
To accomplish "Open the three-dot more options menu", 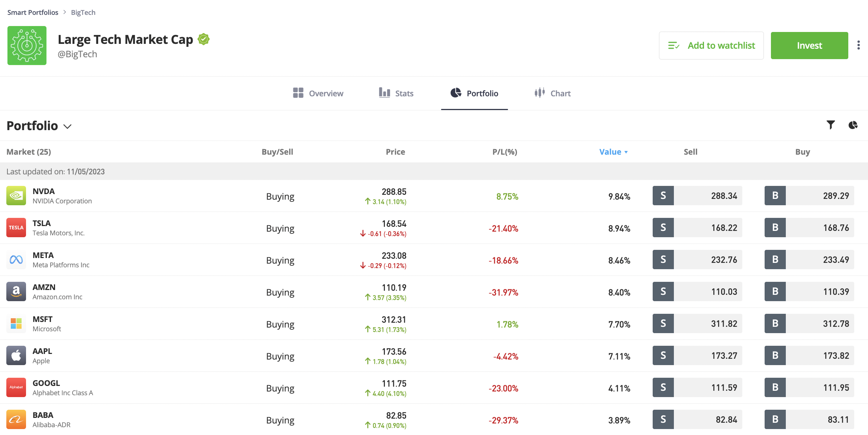I will click(858, 45).
